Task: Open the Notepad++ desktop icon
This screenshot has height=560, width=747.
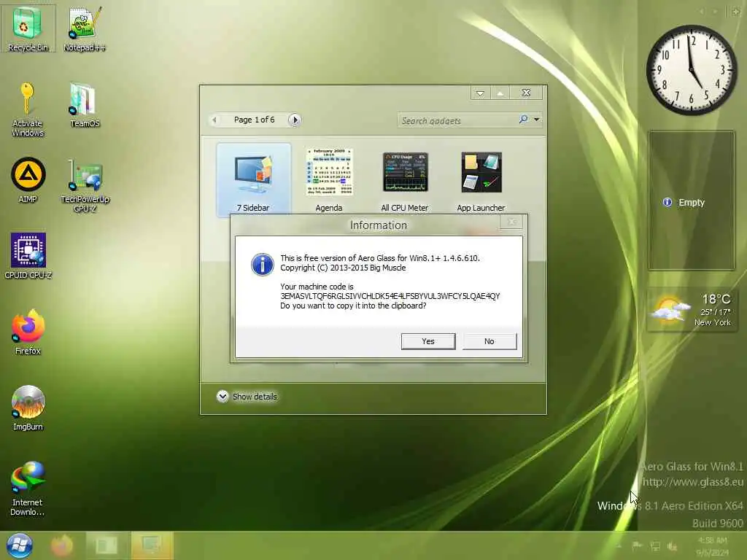Action: click(x=85, y=28)
